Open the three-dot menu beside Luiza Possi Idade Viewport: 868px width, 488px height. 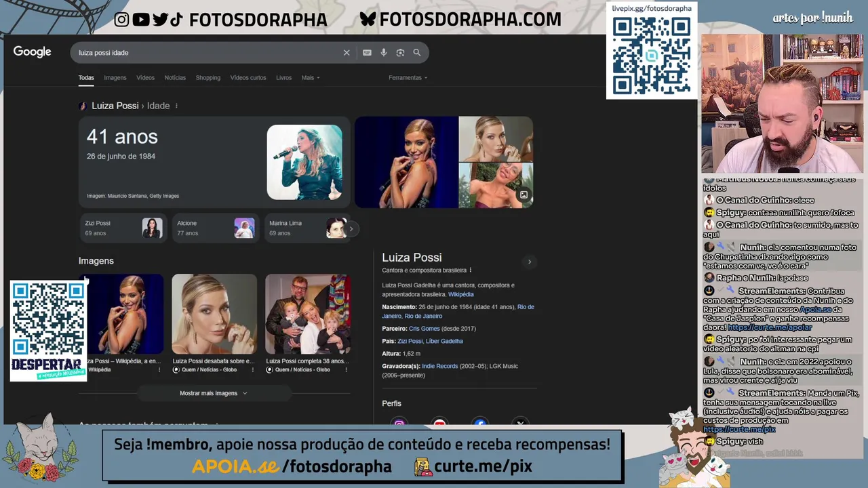pos(176,106)
